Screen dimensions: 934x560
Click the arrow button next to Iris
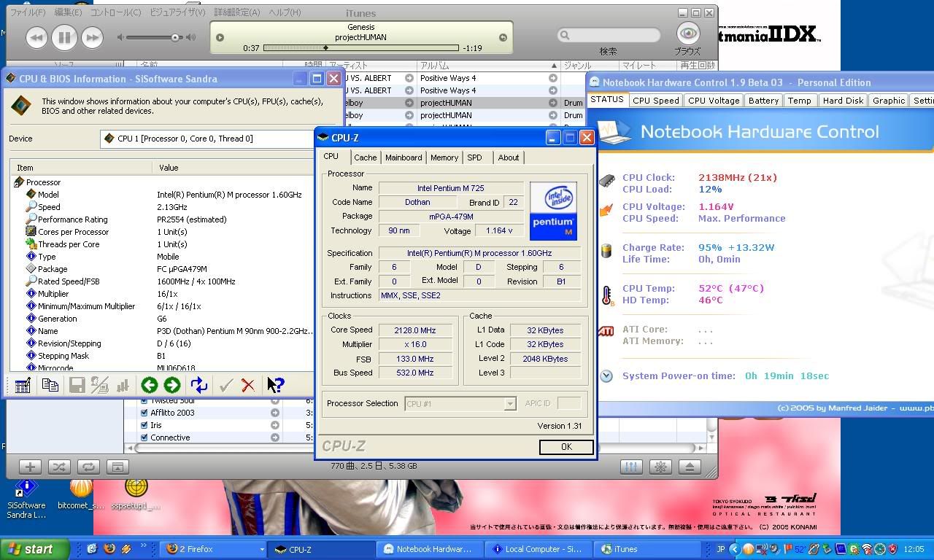(x=275, y=425)
